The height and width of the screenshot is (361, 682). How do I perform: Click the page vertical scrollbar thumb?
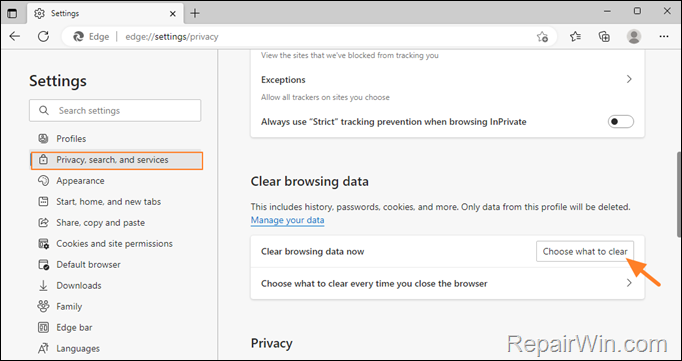(x=678, y=194)
